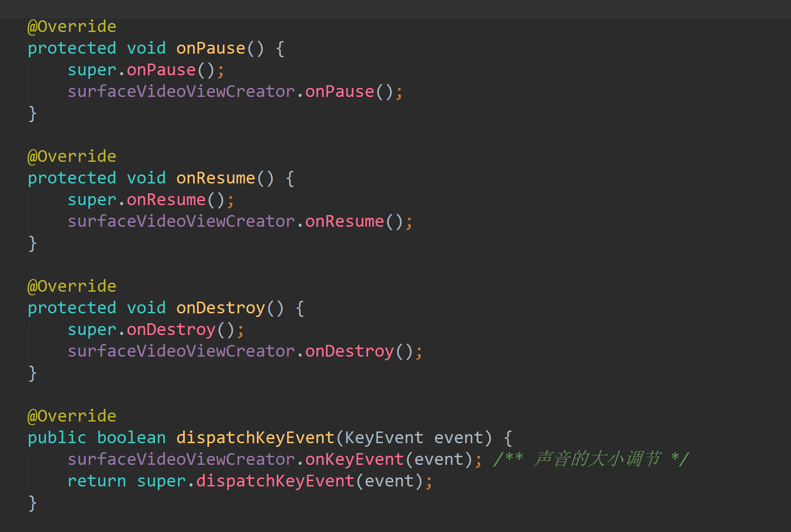This screenshot has width=791, height=532.
Task: Click the super.onDestroy() call
Action: [155, 330]
